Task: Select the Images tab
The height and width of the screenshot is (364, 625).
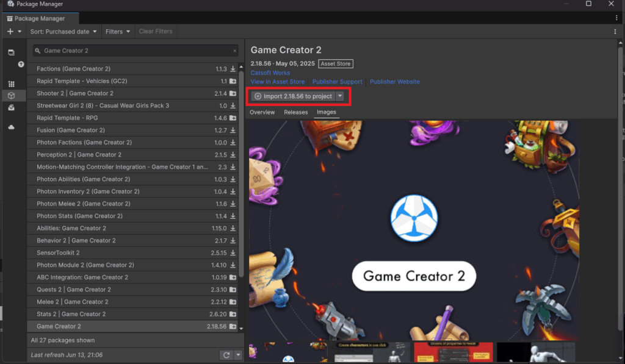Action: coord(327,112)
